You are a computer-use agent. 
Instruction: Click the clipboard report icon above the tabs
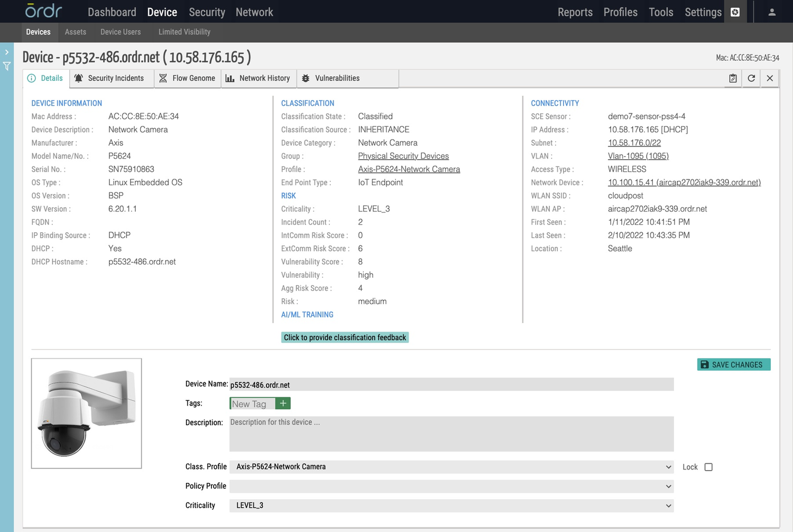coord(733,78)
